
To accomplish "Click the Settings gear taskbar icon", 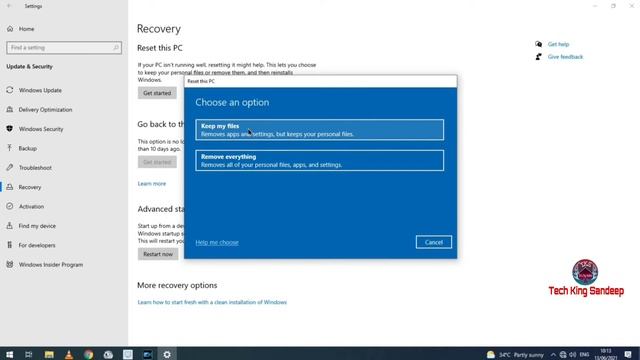I will (167, 354).
